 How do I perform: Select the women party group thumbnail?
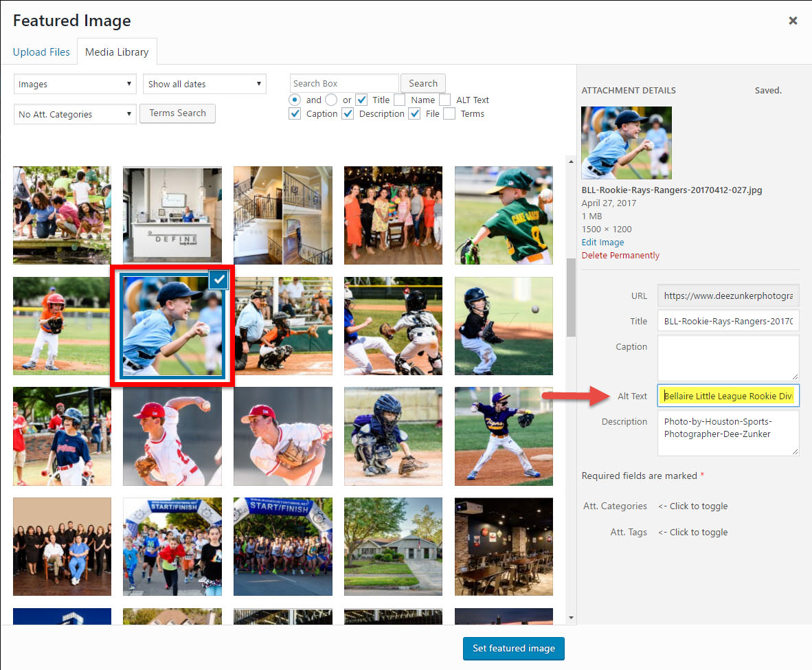(x=393, y=215)
